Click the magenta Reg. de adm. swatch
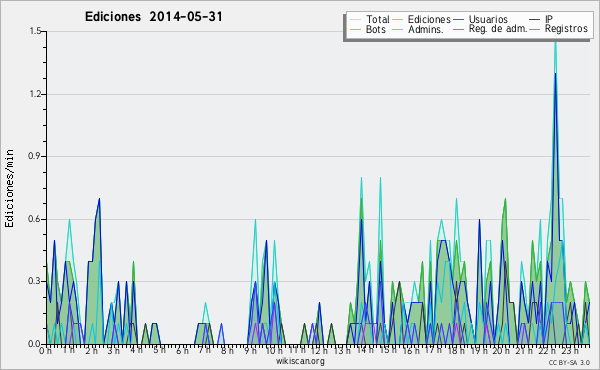This screenshot has height=370, width=600. click(x=458, y=29)
